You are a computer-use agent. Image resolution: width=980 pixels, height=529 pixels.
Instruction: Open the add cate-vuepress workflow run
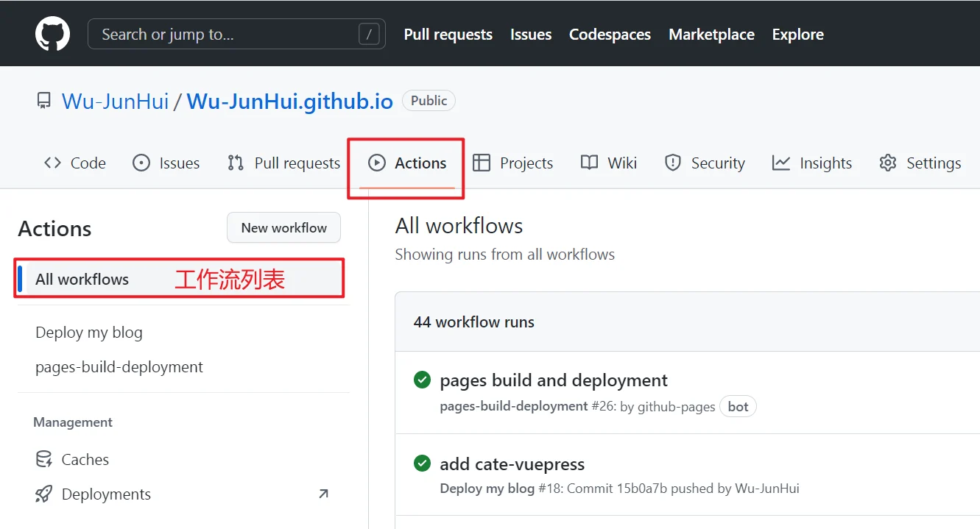pos(512,464)
